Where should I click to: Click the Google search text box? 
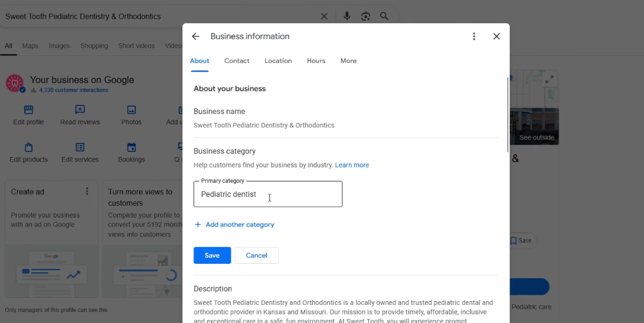pyautogui.click(x=160, y=17)
